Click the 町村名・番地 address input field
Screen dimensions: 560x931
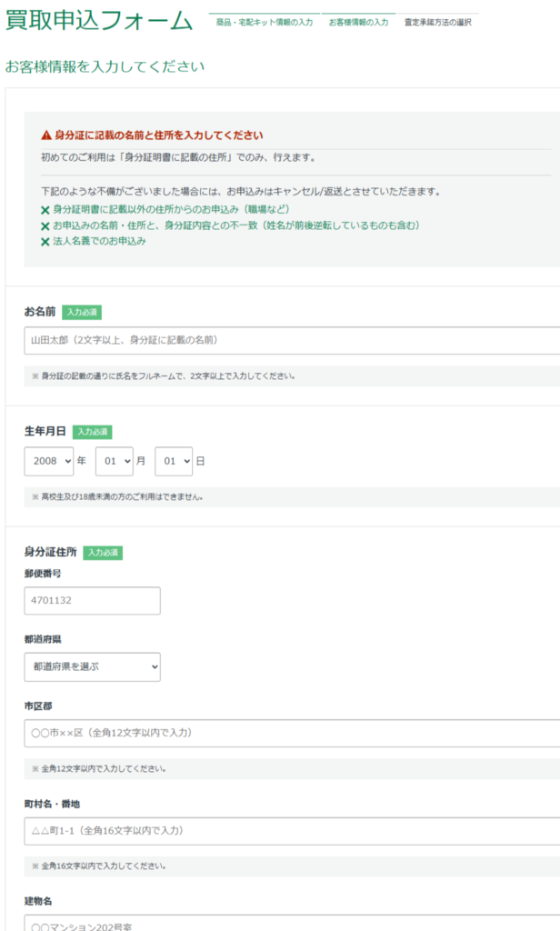291,831
